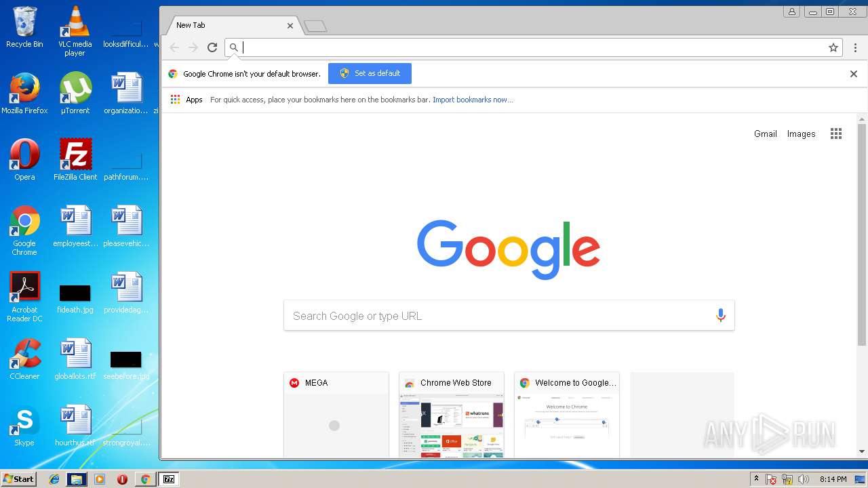Select the fideath.jpg file
Screen dimensions: 868x488
(75, 298)
